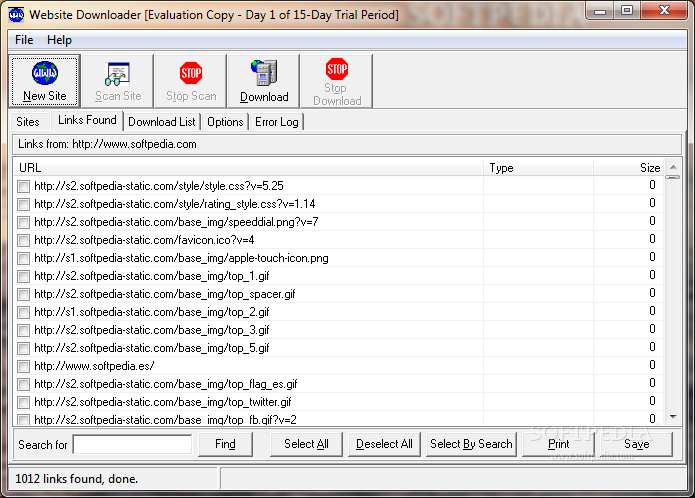The image size is (695, 498).
Task: Click the list scrollbar up arrow
Action: pyautogui.click(x=673, y=167)
